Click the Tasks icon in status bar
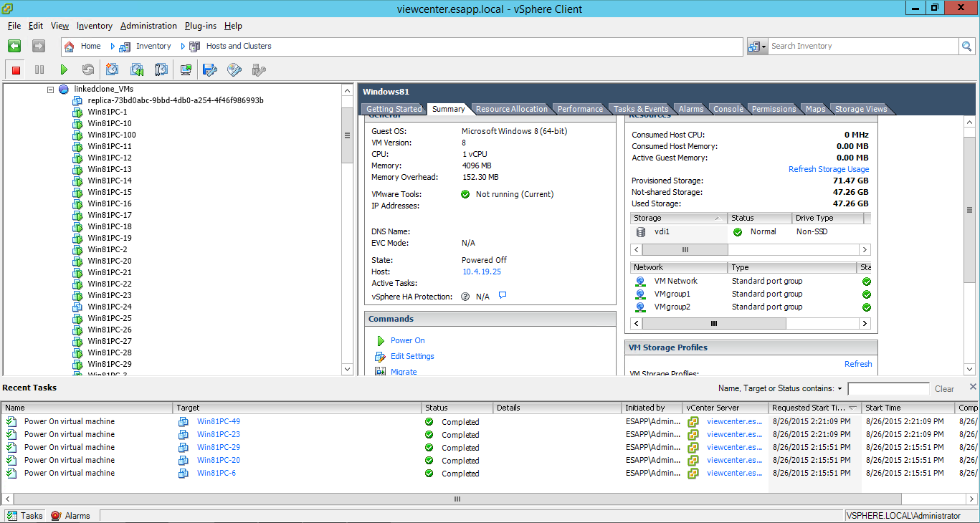This screenshot has width=980, height=523. pyautogui.click(x=12, y=515)
